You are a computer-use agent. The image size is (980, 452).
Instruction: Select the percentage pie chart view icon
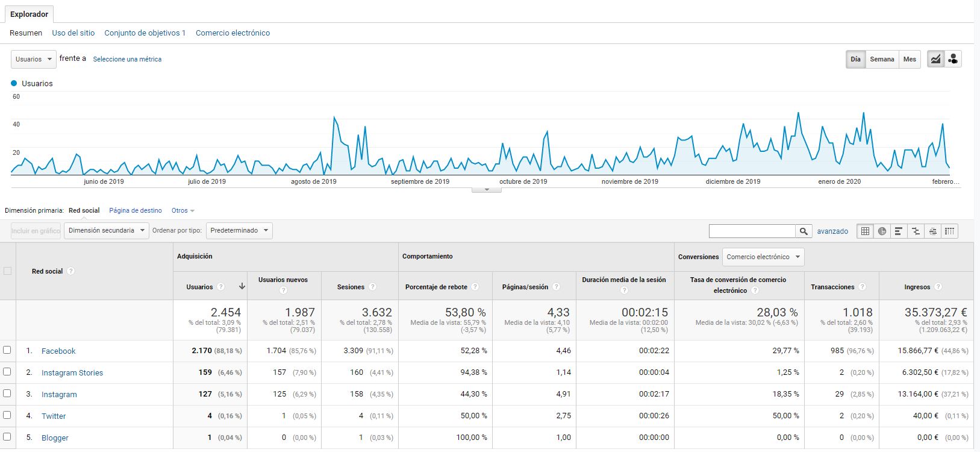(x=882, y=231)
